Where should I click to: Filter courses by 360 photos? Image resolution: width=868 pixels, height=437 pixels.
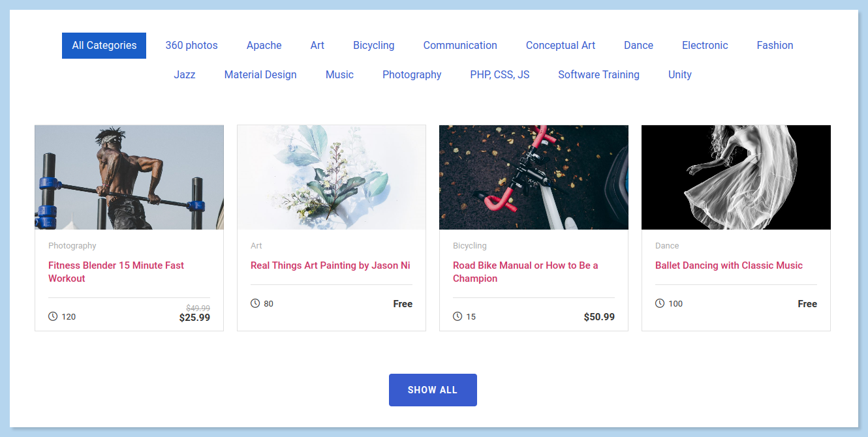tap(191, 46)
